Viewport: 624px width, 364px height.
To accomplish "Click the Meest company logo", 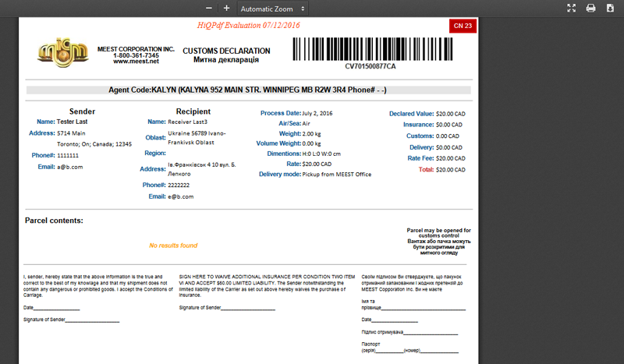I will [62, 53].
